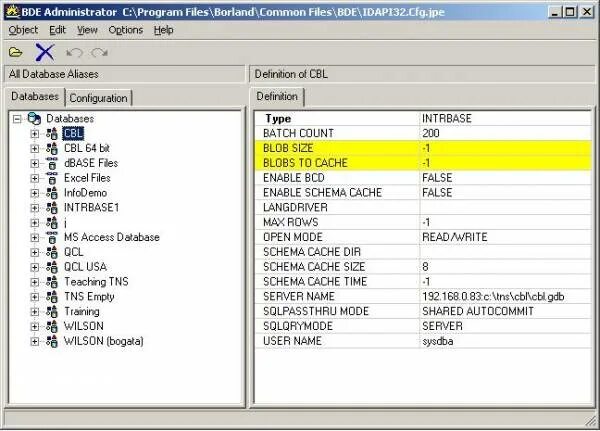Screen dimensions: 600x431
Task: Click the dBASE Files alias icon
Action: 52,163
